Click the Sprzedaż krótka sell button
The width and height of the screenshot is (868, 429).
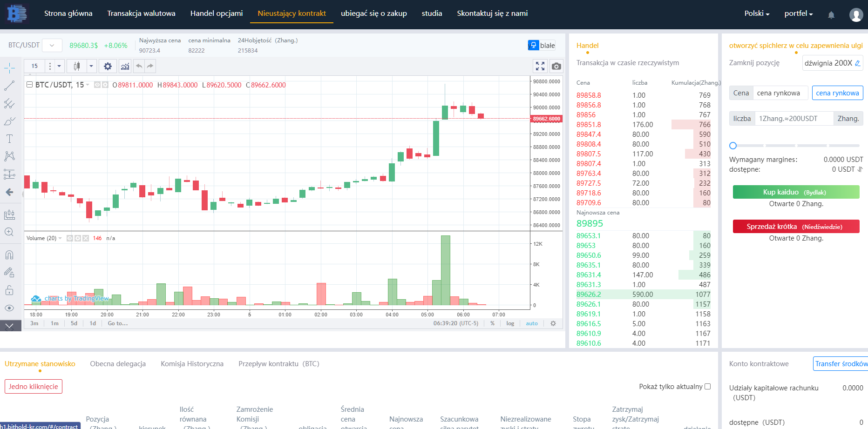point(796,227)
